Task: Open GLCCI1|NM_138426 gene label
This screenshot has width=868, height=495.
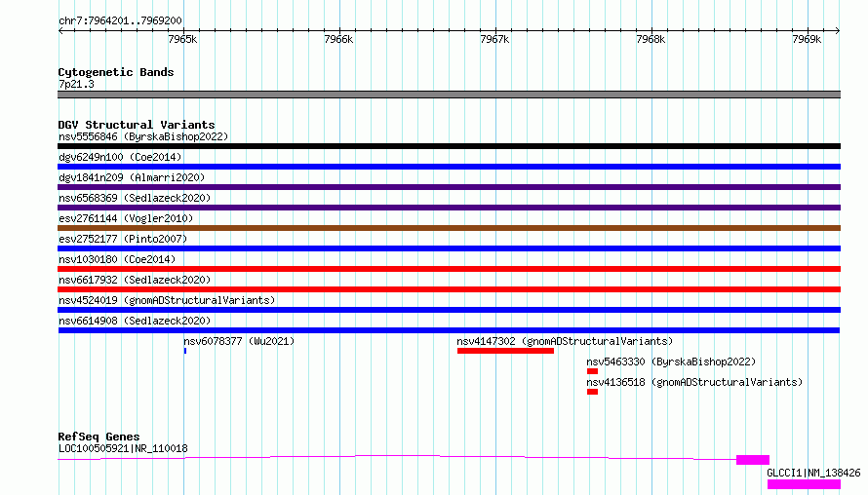Action: coord(813,473)
